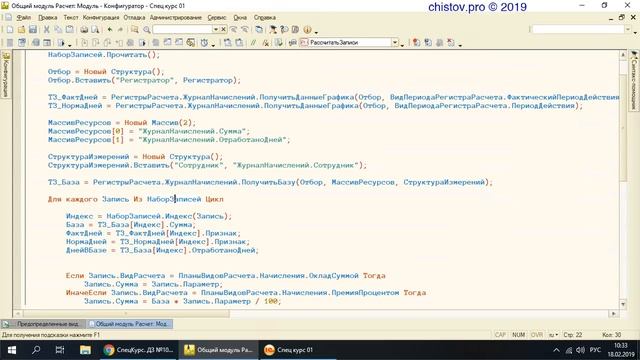Screen dimensions: 640x360
Task: Click the timer icon in the second toolbar
Action: pos(204,43)
